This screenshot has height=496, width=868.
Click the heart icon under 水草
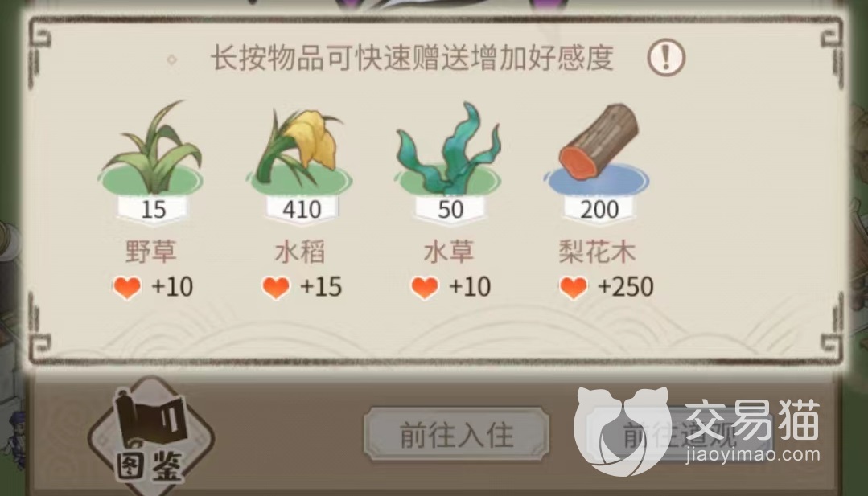click(425, 288)
